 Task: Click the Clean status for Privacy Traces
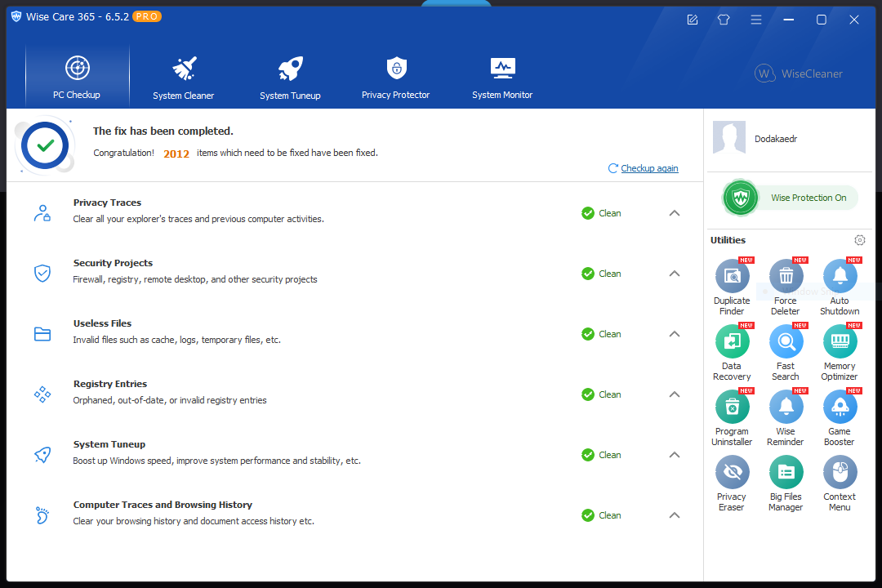pos(601,213)
